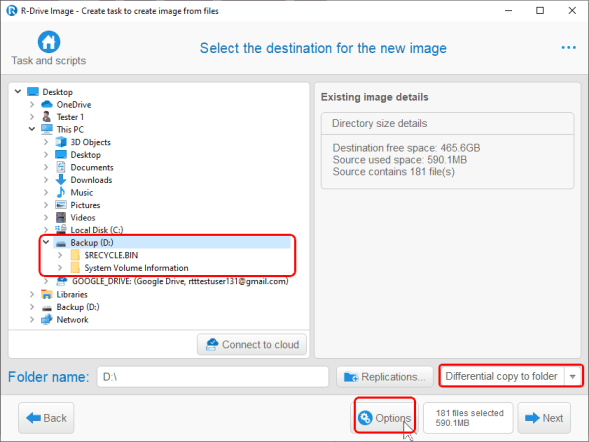Click the Source contains 181 file(s) text
This screenshot has height=442, width=589.
tap(393, 172)
